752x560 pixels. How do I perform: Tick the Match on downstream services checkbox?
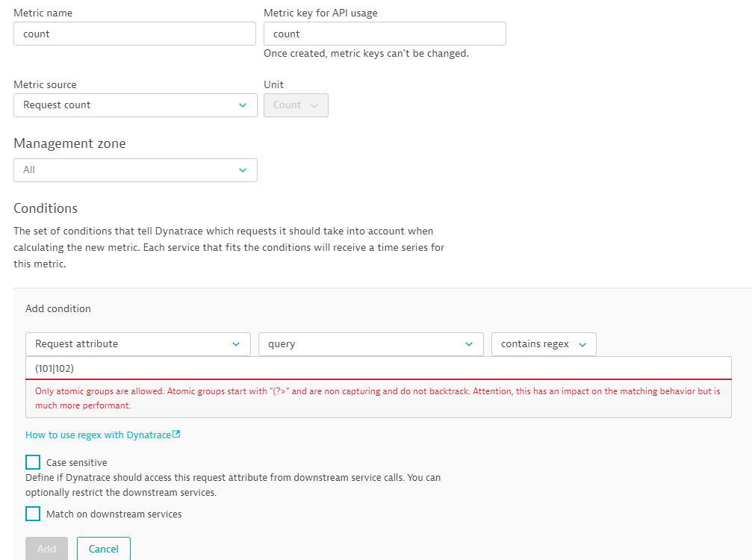tap(33, 514)
